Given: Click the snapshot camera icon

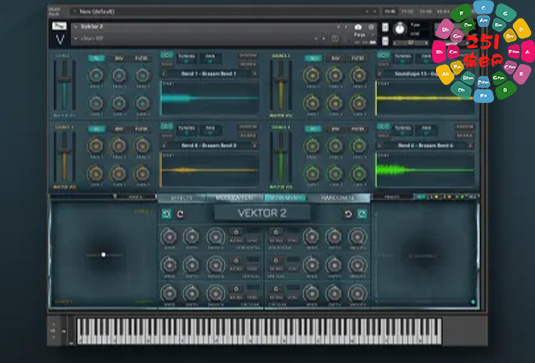Looking at the screenshot, I should [x=358, y=27].
